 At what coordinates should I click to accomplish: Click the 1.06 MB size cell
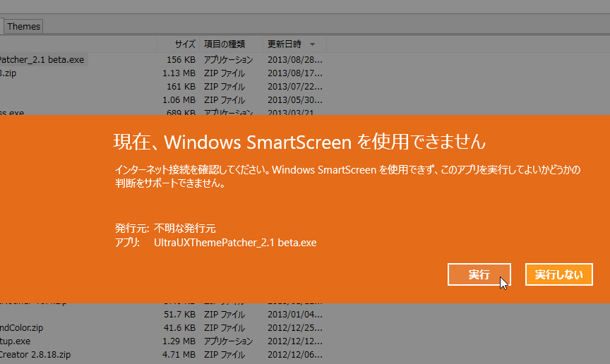click(x=179, y=100)
